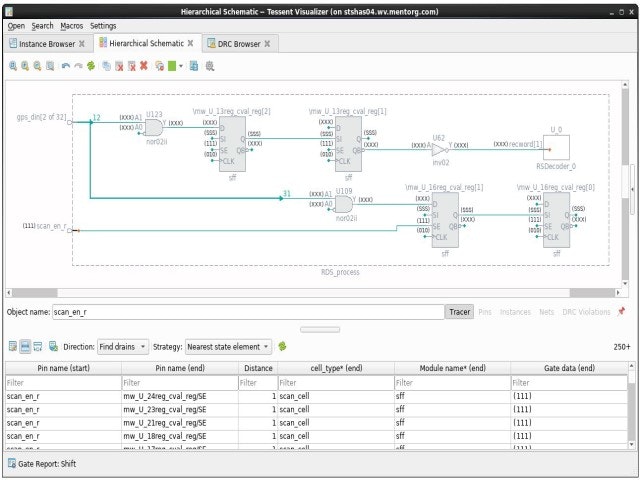Click the green highlight color swatch

(x=172, y=66)
